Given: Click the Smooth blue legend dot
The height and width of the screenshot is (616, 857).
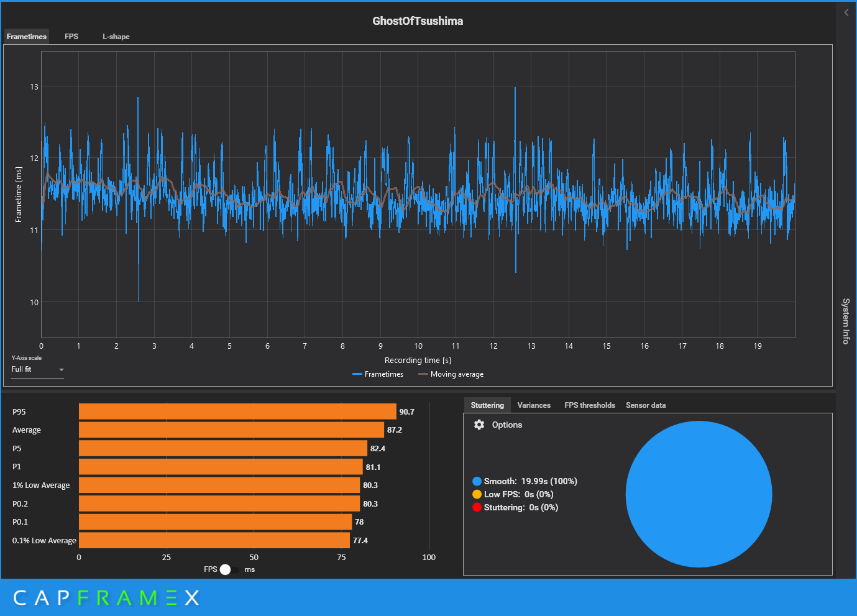Looking at the screenshot, I should coord(477,481).
